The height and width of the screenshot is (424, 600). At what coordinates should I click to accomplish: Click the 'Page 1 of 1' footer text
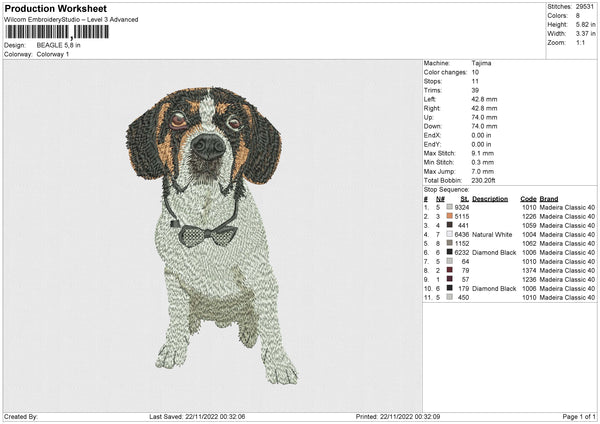(x=579, y=416)
